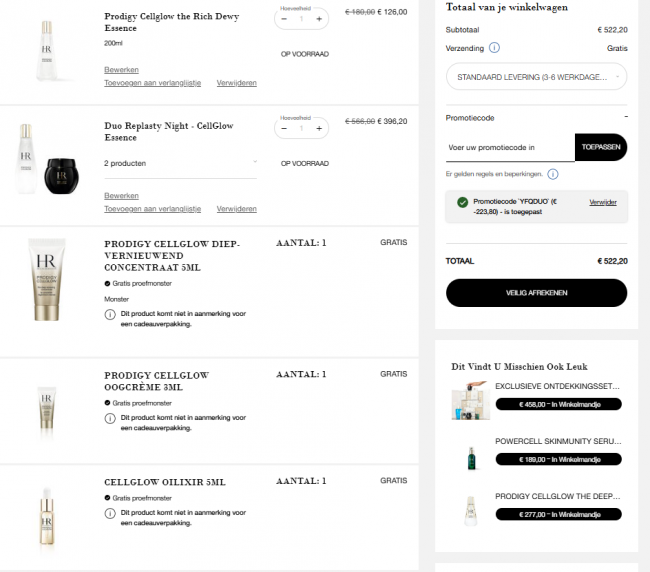
Task: Open Duo Replasty Night product image
Action: click(46, 160)
